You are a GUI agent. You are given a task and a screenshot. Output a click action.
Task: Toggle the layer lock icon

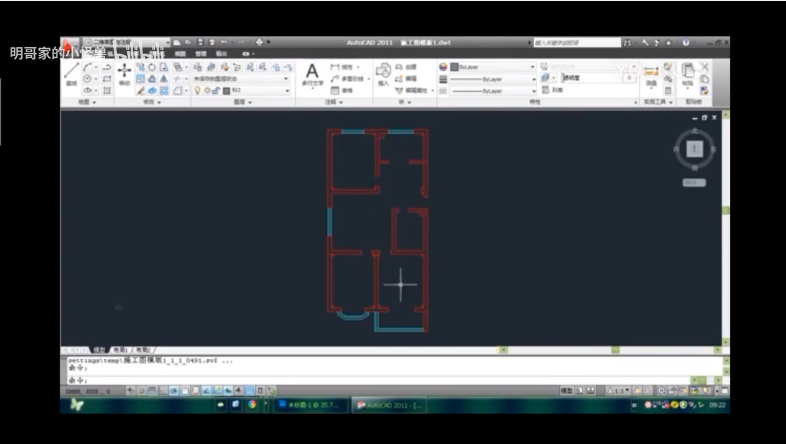[x=217, y=90]
